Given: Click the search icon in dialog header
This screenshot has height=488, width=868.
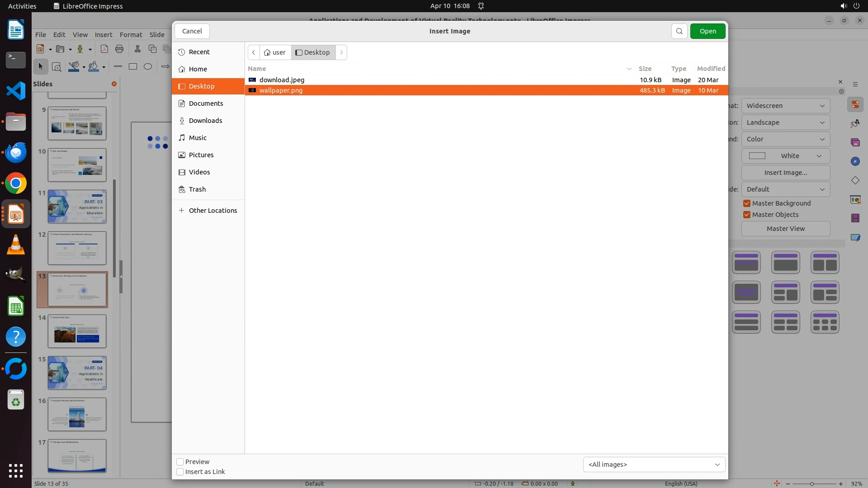Looking at the screenshot, I should 679,31.
